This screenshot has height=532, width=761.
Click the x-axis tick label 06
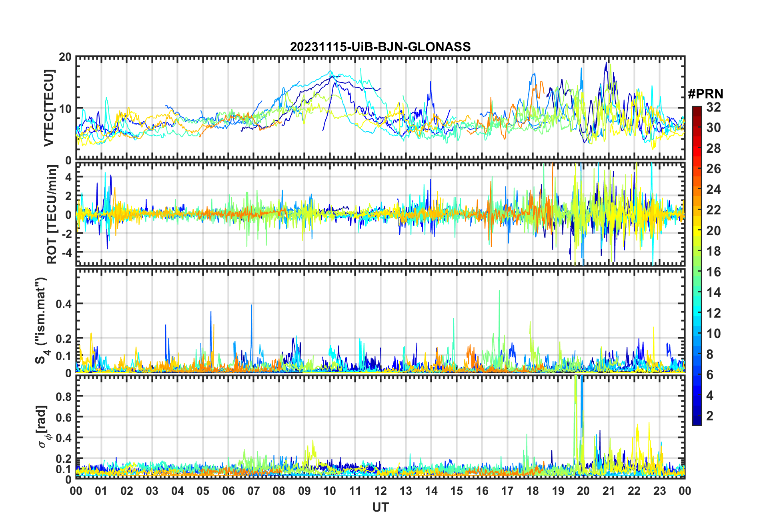[228, 491]
